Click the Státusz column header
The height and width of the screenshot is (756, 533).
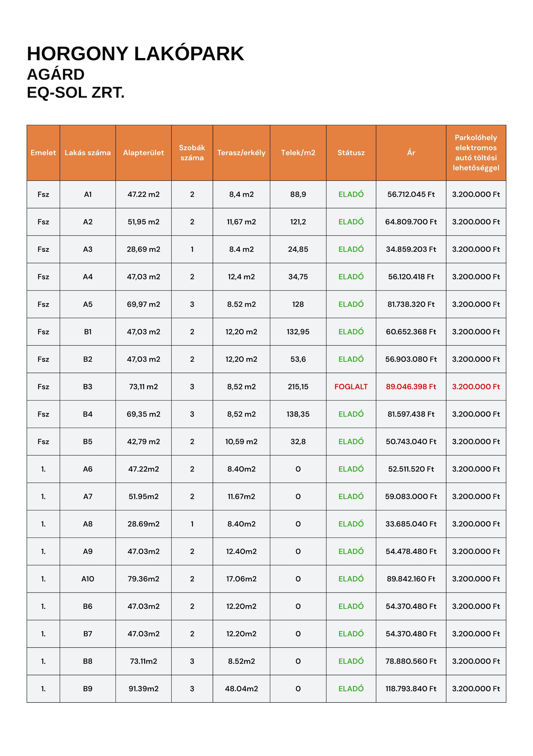coord(351,153)
